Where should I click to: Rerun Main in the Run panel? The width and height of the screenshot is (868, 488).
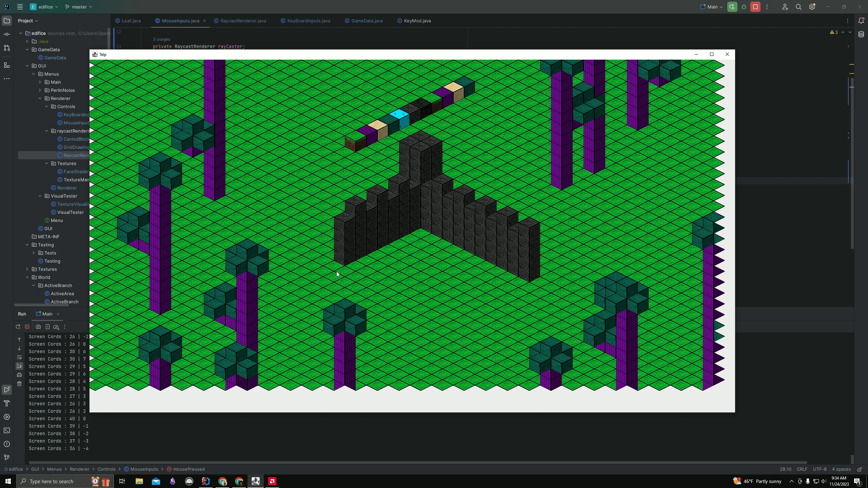[x=18, y=327]
